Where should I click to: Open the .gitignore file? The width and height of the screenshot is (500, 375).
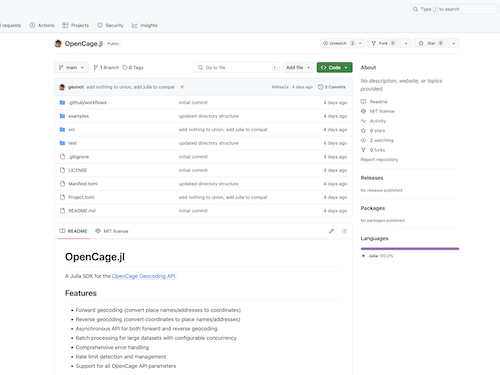pos(79,157)
